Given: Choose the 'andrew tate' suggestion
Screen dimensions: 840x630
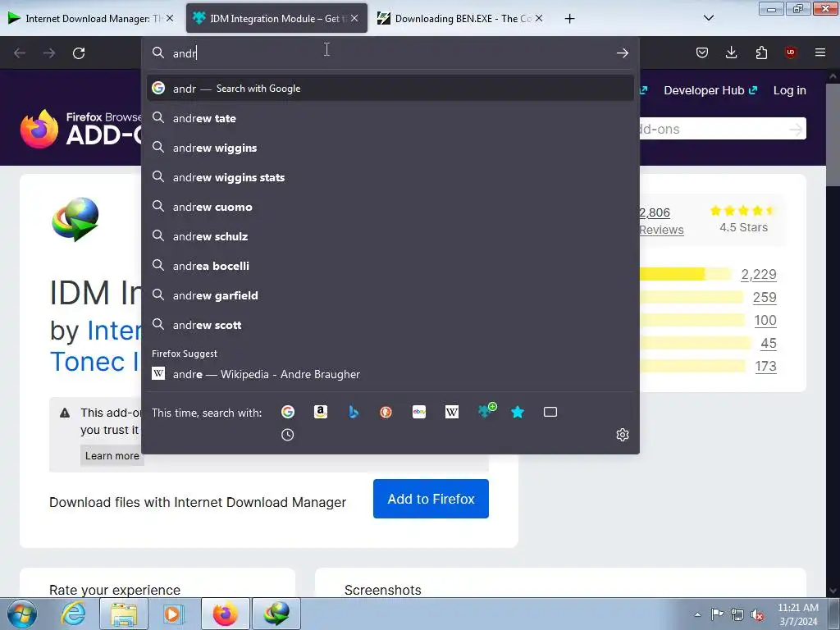Looking at the screenshot, I should pyautogui.click(x=390, y=118).
